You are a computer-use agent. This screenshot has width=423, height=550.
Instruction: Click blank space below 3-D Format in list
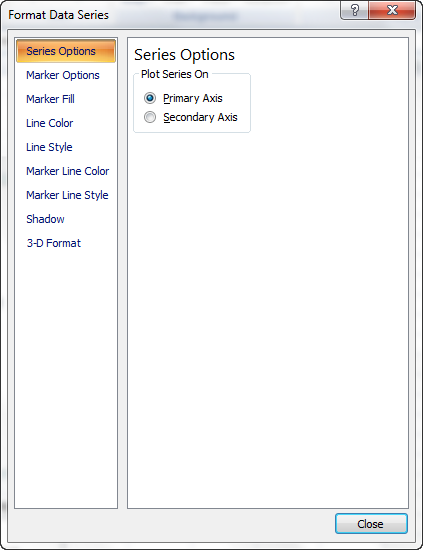[66, 379]
